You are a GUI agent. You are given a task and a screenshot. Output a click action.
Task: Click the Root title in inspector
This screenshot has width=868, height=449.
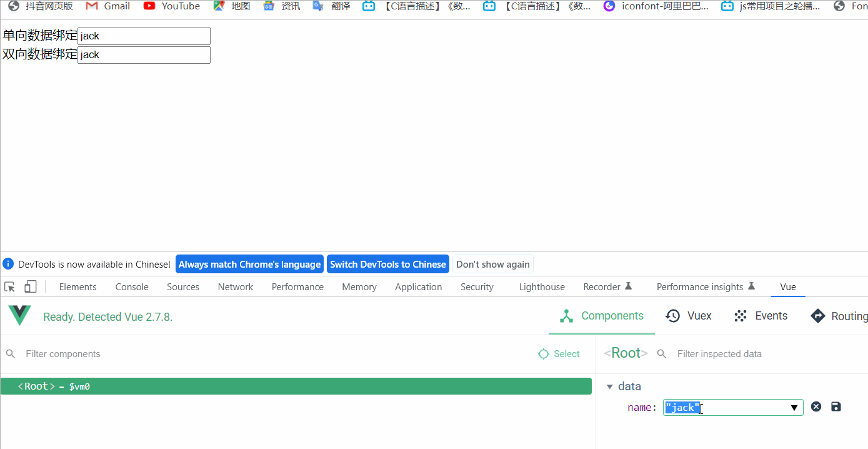tap(626, 353)
